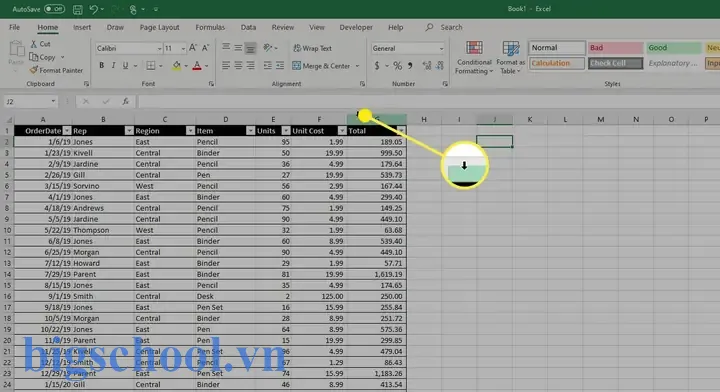Open the OrderDate filter dropdown
Screen dimensions: 720x392
(x=67, y=131)
